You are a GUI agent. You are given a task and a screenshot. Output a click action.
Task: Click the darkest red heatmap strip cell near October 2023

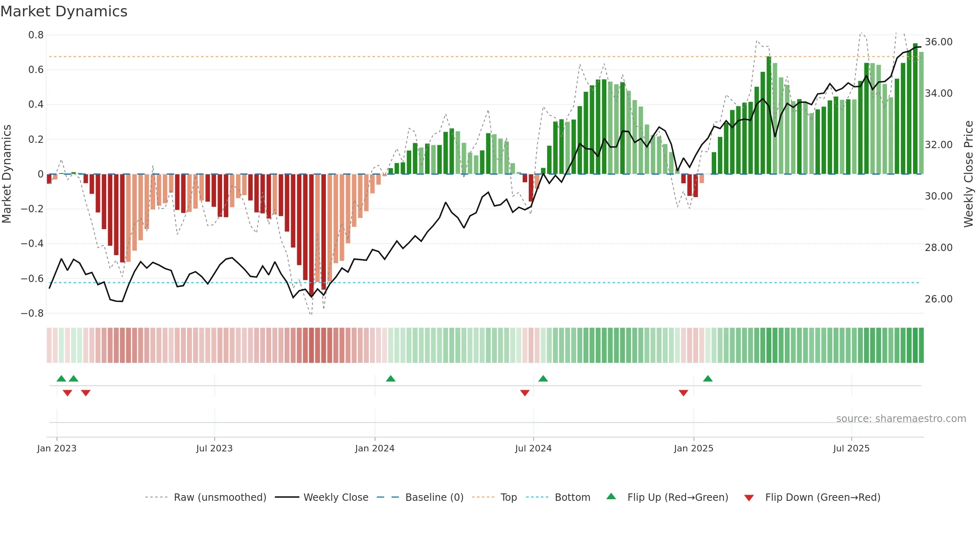[x=312, y=345]
